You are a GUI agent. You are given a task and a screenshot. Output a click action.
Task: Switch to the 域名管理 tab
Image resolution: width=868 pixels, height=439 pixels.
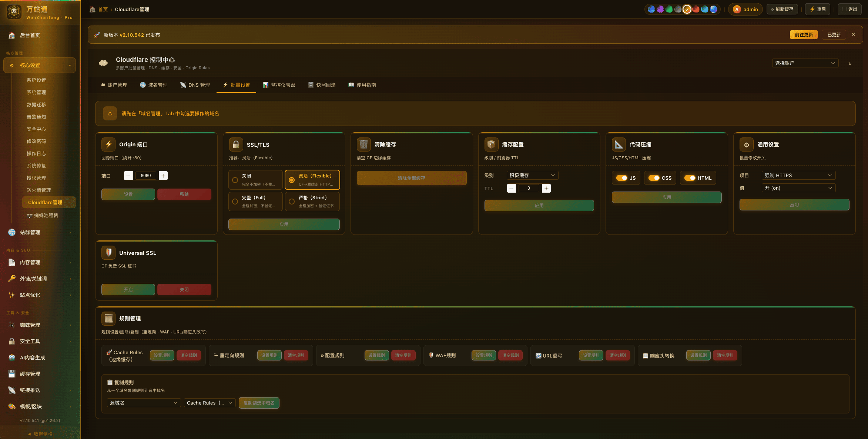[154, 85]
